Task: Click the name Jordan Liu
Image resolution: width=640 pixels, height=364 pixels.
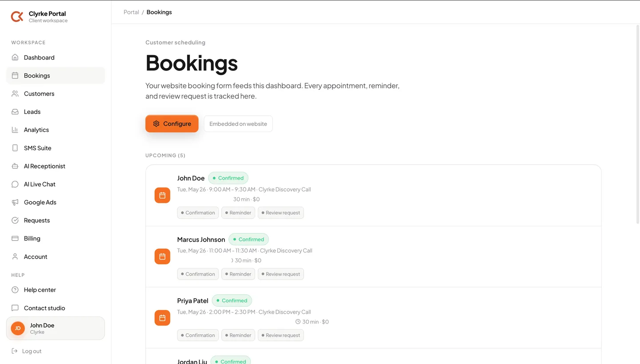Action: 192,361
